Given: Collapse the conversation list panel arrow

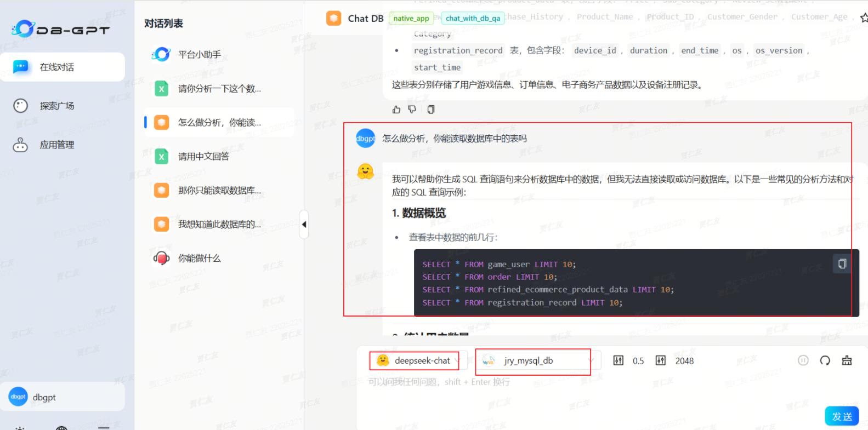Looking at the screenshot, I should click(304, 224).
